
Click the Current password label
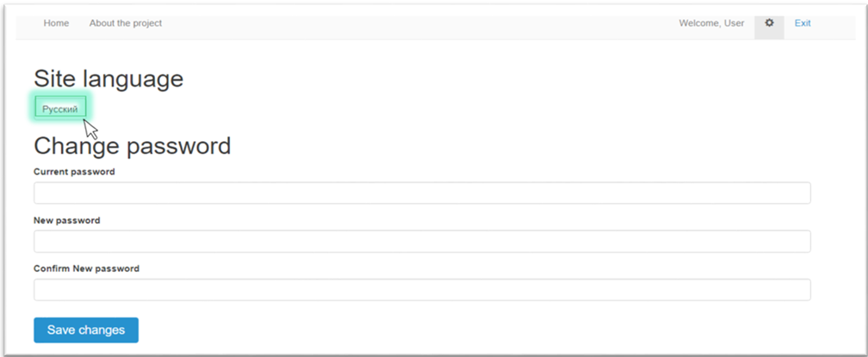point(74,172)
